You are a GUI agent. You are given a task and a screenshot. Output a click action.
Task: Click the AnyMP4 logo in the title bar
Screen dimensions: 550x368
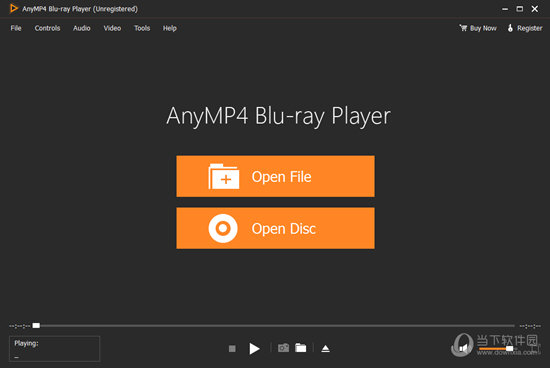(14, 8)
